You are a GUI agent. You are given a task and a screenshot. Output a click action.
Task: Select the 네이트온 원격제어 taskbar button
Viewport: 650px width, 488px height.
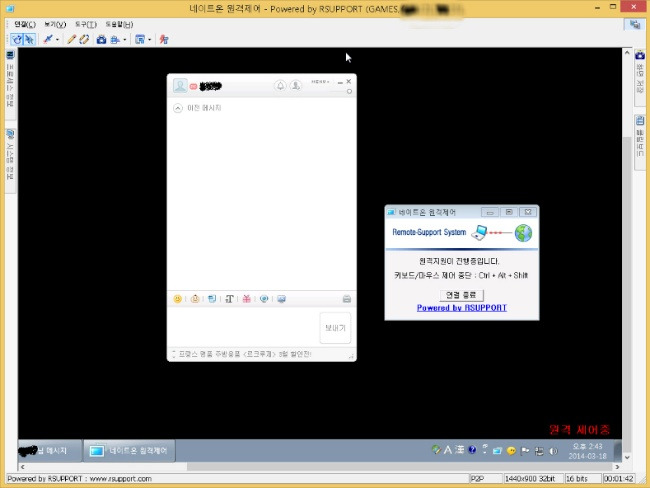[x=129, y=450]
